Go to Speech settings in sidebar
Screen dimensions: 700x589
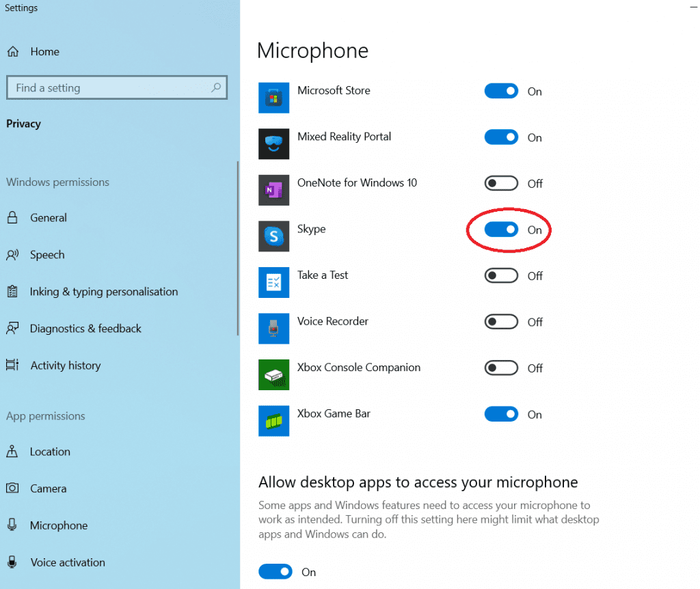coord(46,255)
